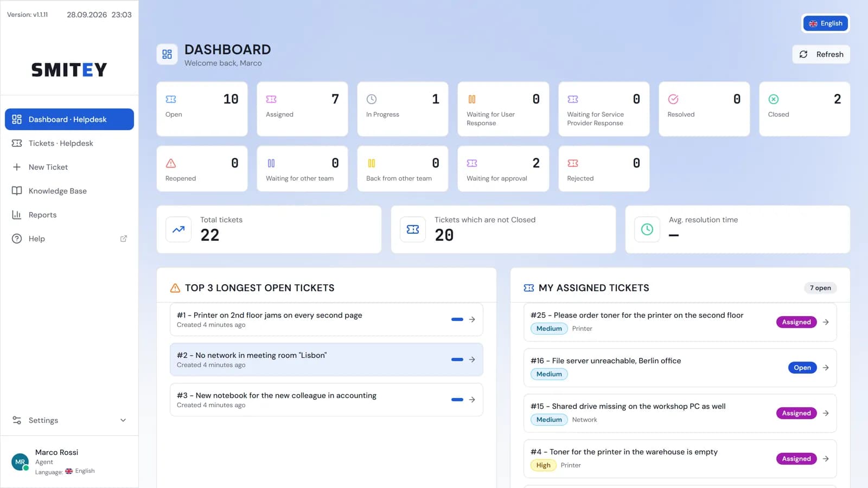
Task: Click the external-link icon beside Help
Action: (x=124, y=239)
